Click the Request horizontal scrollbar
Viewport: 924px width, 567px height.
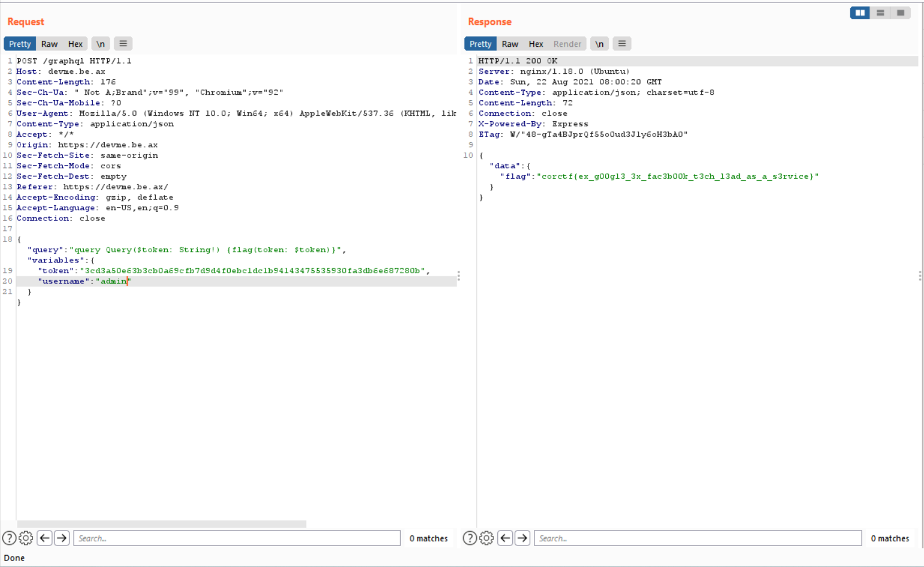tap(162, 524)
